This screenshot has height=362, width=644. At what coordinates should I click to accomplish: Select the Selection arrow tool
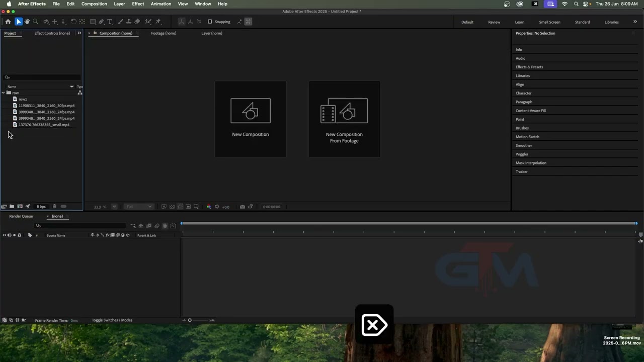(19, 22)
